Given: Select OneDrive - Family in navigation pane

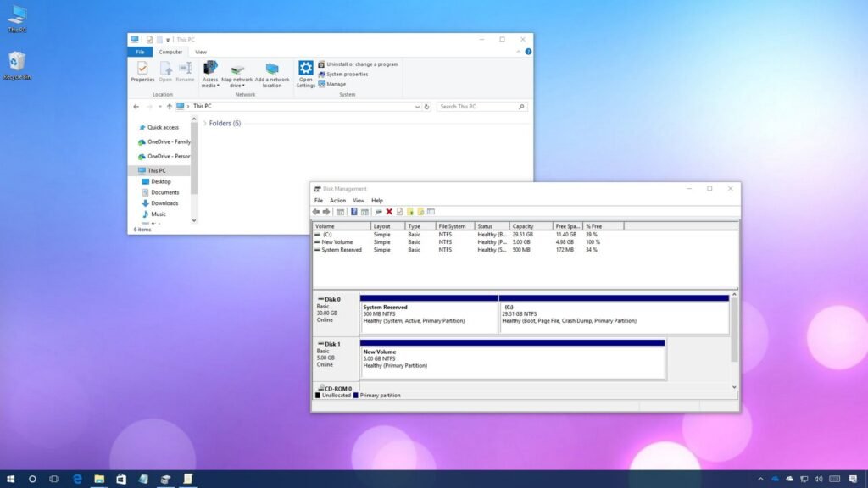Looking at the screenshot, I should coord(164,141).
